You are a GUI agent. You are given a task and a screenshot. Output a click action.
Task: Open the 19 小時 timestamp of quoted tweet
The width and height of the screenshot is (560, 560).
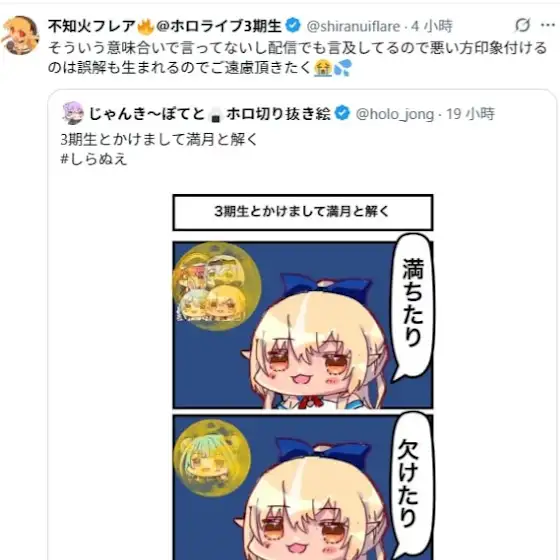[470, 114]
